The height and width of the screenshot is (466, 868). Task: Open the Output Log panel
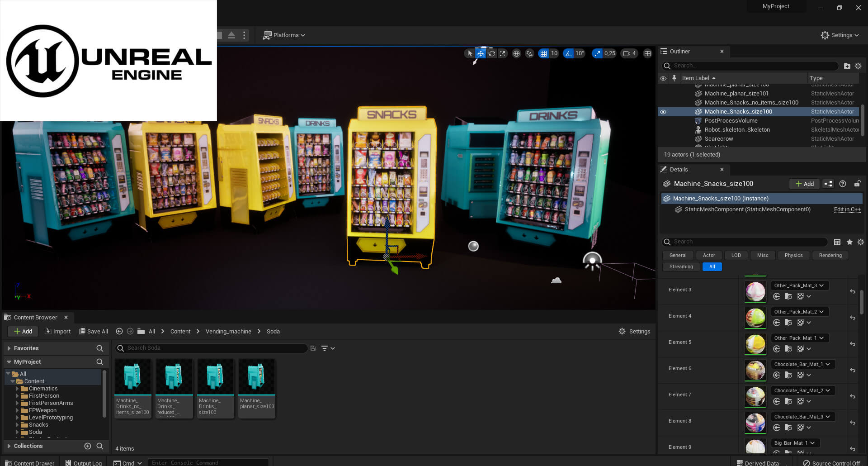point(84,463)
